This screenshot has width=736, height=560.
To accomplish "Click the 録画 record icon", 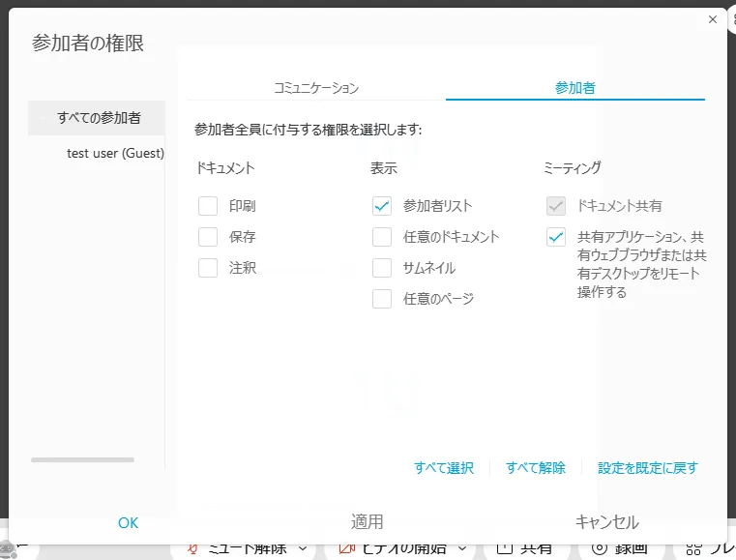I will 600,549.
